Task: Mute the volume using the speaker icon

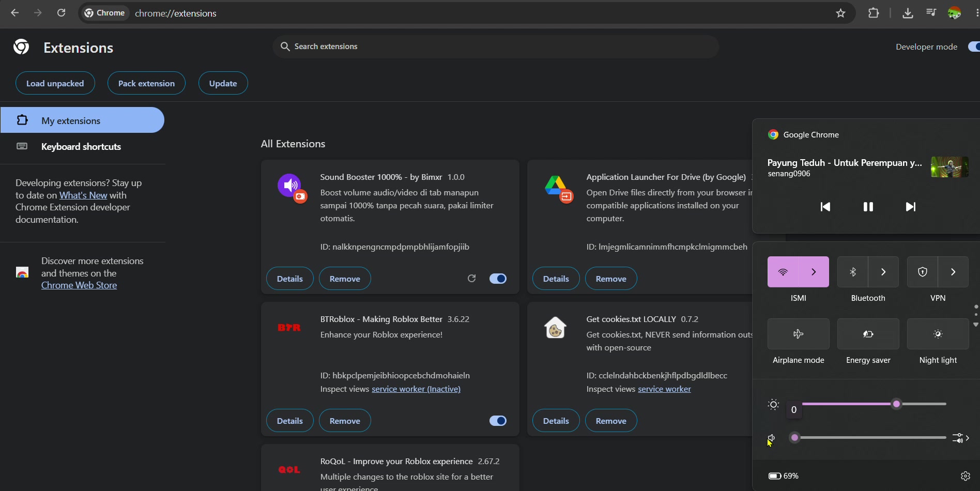Action: pyautogui.click(x=771, y=438)
